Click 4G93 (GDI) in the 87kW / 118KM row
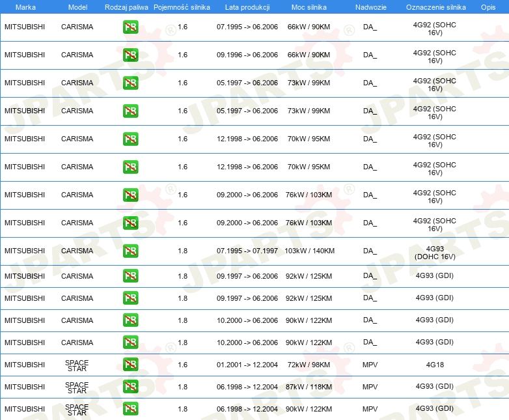 click(x=435, y=387)
